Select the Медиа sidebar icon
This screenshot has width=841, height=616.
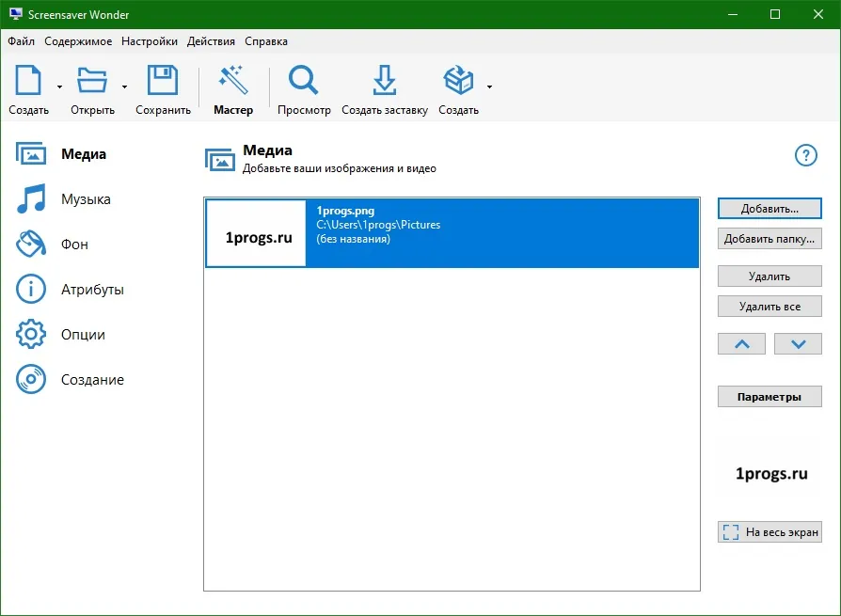click(30, 154)
